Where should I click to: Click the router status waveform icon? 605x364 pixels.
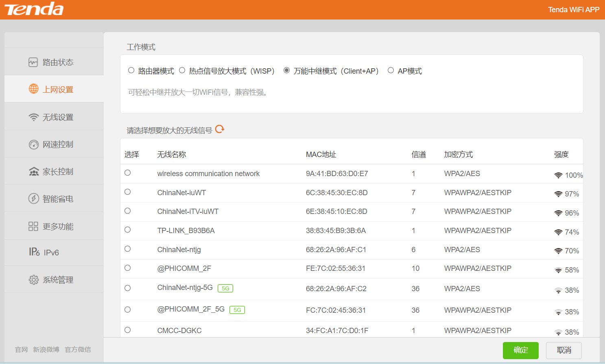(33, 62)
